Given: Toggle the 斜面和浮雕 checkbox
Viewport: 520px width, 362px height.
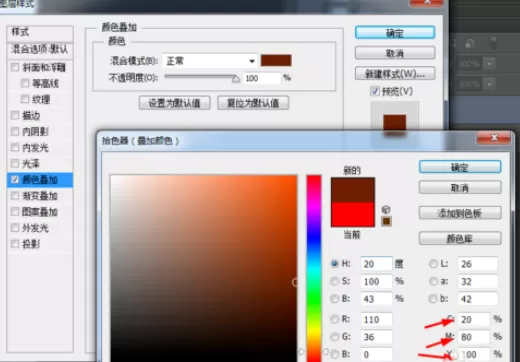Looking at the screenshot, I should [x=15, y=67].
